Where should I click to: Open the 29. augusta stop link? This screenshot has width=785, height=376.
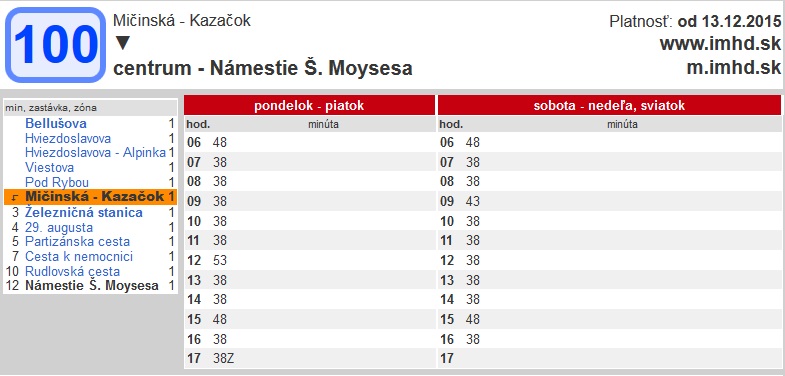(x=59, y=228)
